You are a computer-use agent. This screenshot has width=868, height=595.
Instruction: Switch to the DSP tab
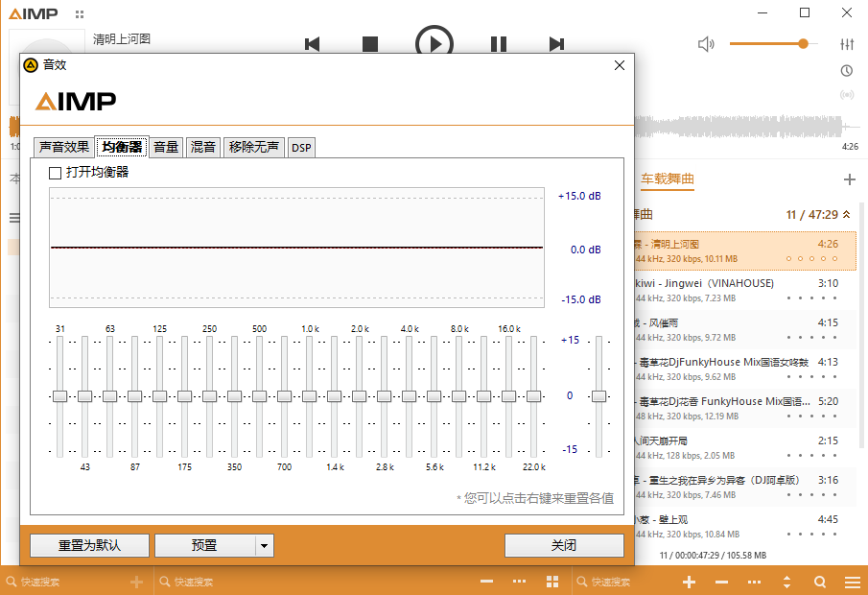[x=301, y=147]
